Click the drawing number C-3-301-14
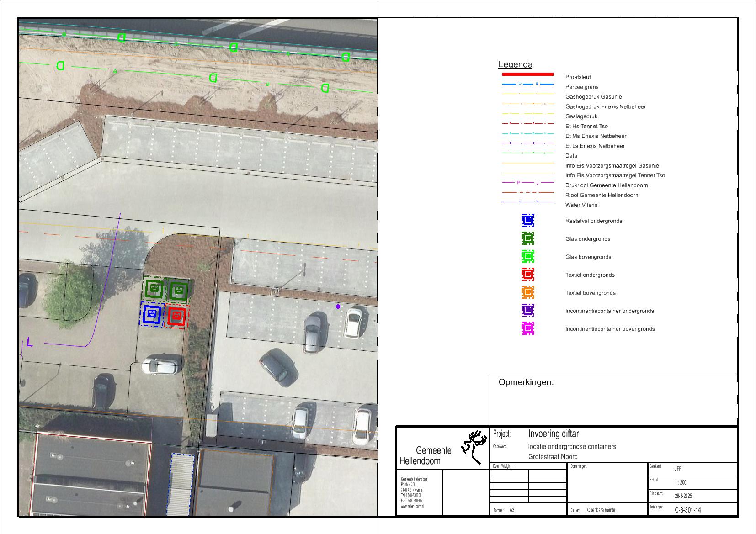This screenshot has height=534, width=756. (687, 510)
